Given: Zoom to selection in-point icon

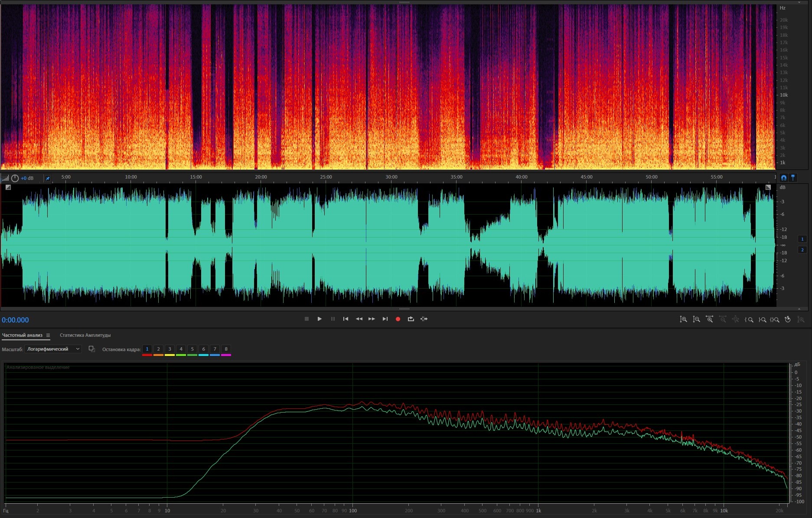Looking at the screenshot, I should point(749,319).
